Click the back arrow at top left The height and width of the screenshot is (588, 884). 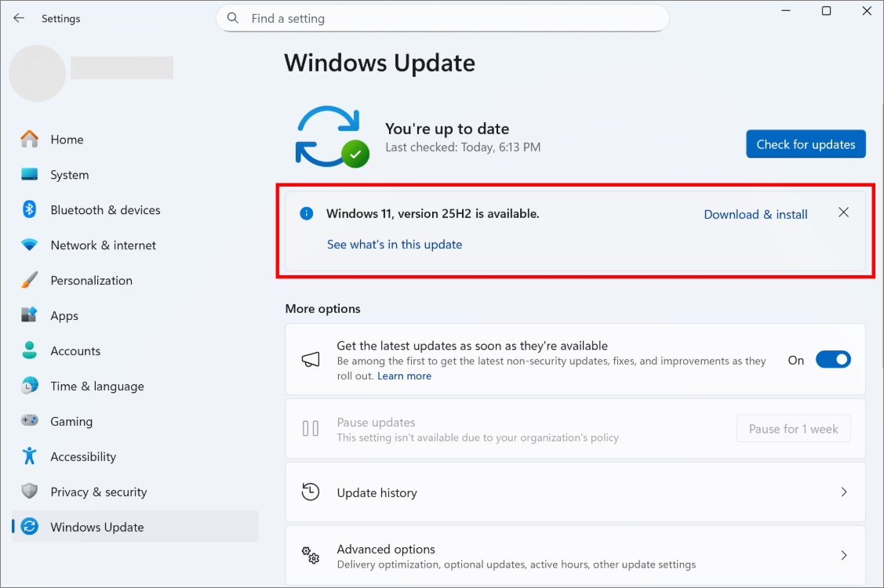(x=18, y=18)
